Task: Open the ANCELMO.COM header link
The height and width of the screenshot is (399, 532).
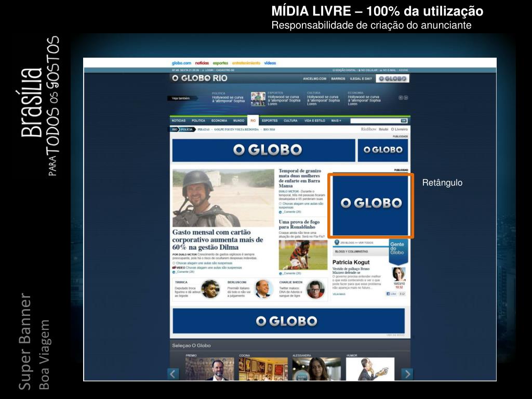Action: pyautogui.click(x=314, y=79)
